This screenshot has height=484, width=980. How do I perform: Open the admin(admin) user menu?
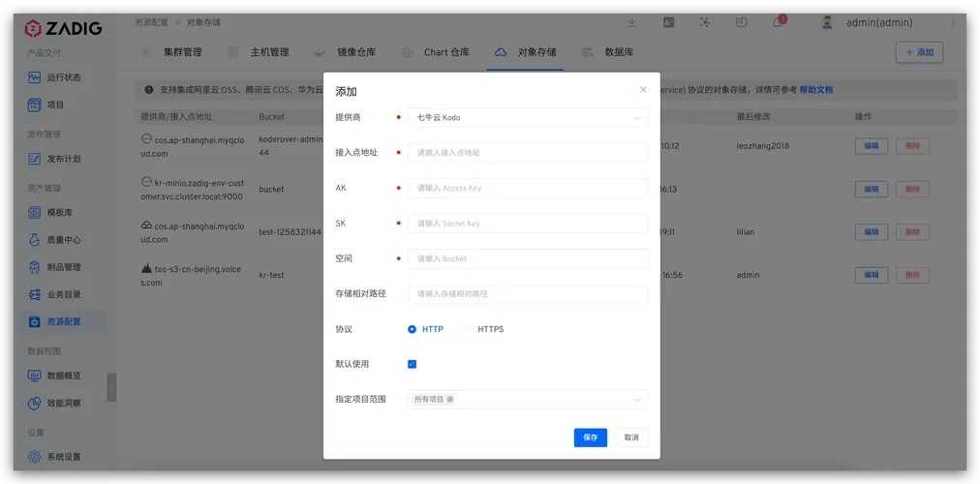click(x=879, y=22)
